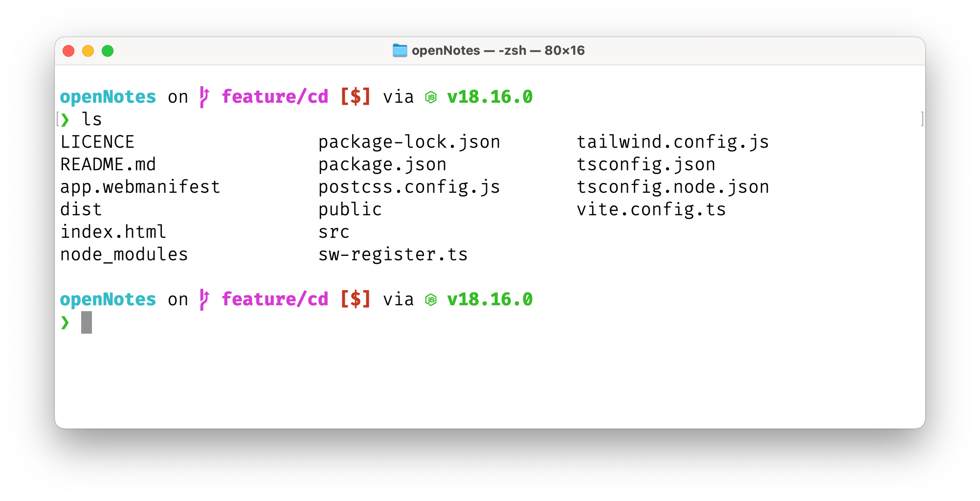
Task: Select the v18.16.0 version text
Action: pos(490,96)
